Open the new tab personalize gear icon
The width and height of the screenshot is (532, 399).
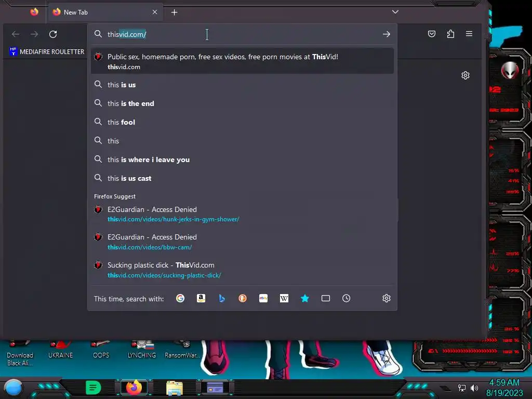pos(465,75)
